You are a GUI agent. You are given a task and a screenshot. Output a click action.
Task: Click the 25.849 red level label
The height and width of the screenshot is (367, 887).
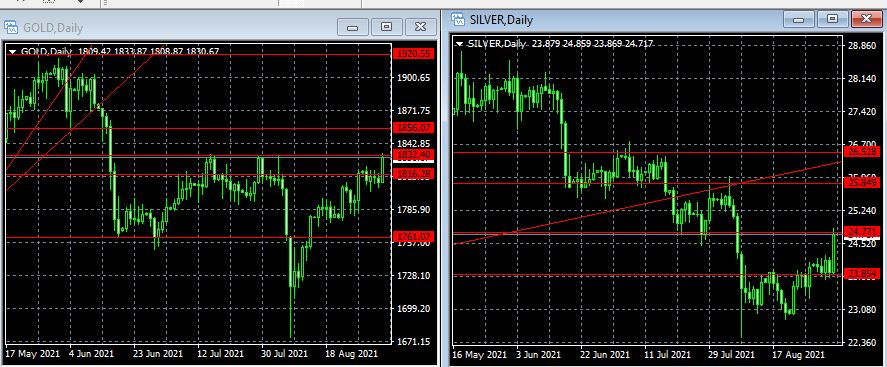(x=862, y=183)
